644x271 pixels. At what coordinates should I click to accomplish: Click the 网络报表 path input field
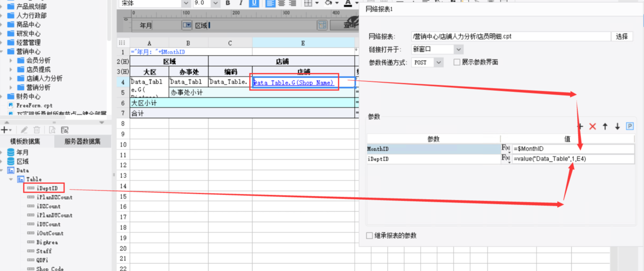(511, 36)
